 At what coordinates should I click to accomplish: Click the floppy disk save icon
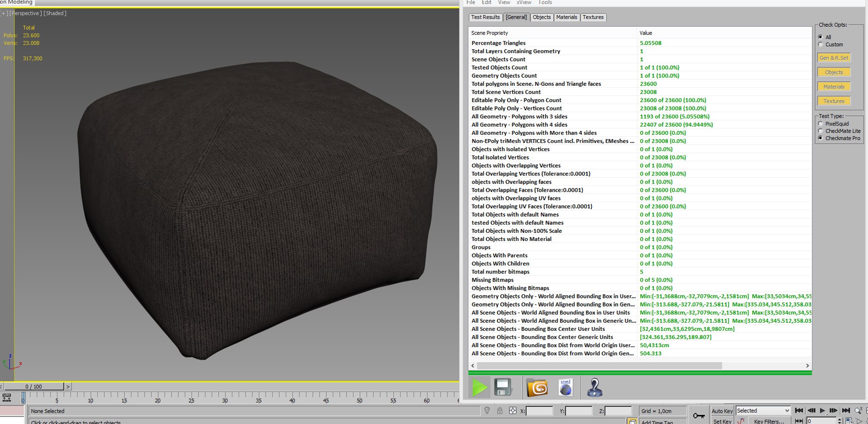click(502, 387)
